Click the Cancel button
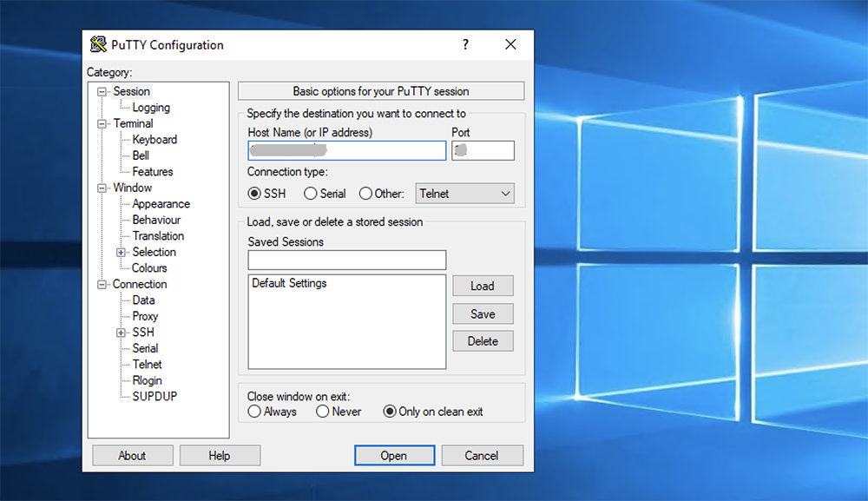This screenshot has width=868, height=501. point(482,456)
